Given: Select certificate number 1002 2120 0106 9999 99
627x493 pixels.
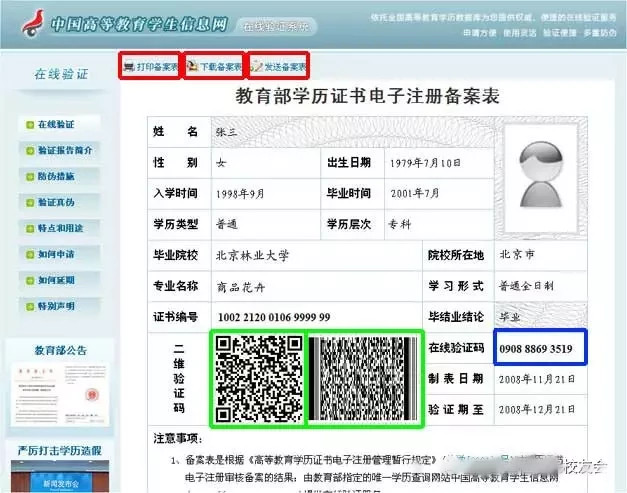Looking at the screenshot, I should pos(274,317).
